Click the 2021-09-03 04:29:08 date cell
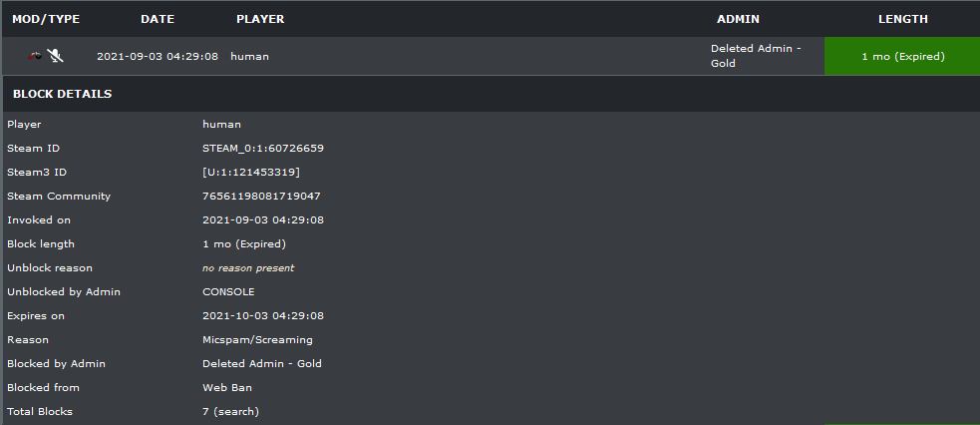Viewport: 980px width, 425px height. point(158,56)
